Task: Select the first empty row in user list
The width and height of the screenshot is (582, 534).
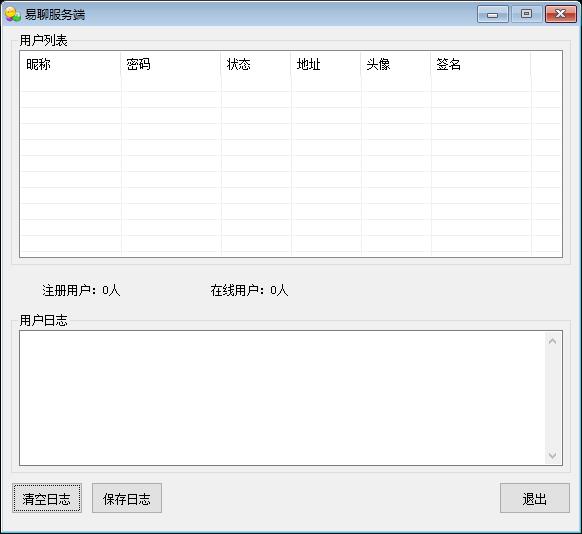Action: click(x=291, y=84)
